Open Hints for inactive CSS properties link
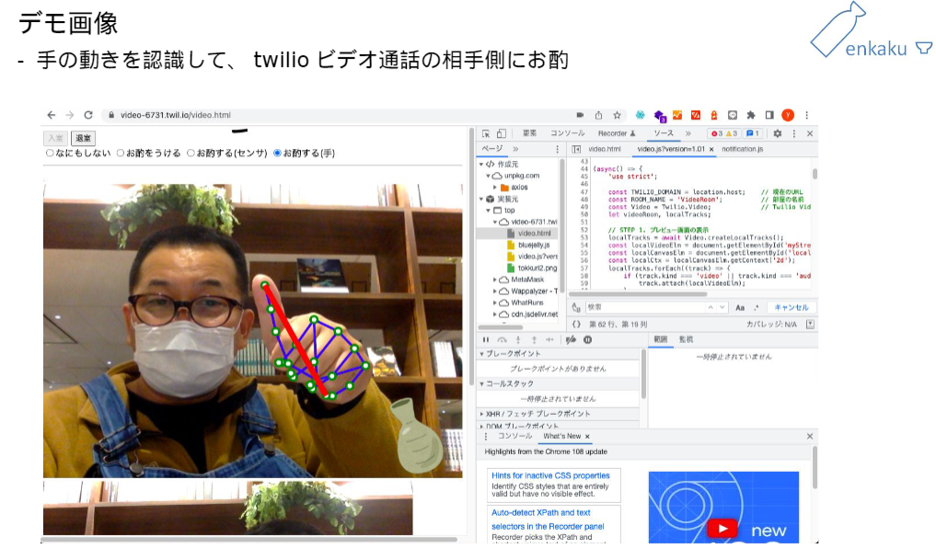936x560 pixels. pyautogui.click(x=550, y=476)
